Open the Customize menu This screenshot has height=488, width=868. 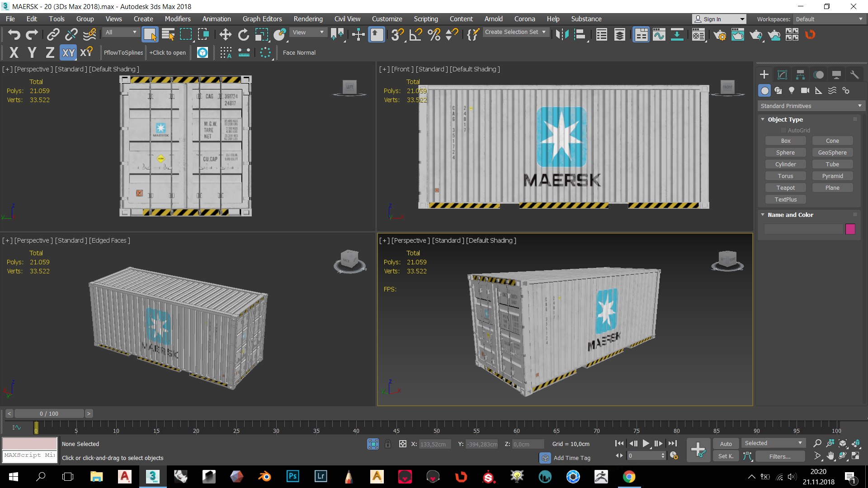coord(387,19)
